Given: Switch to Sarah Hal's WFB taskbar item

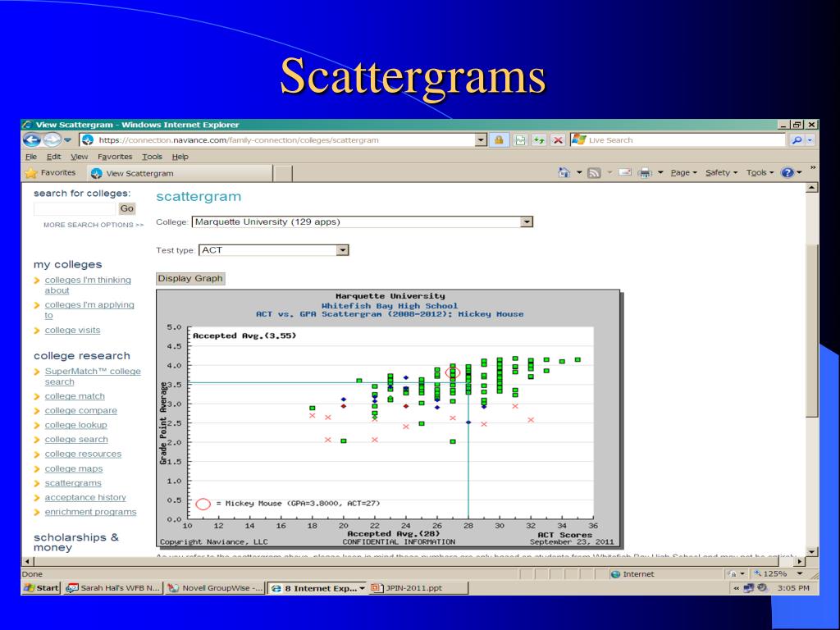Looking at the screenshot, I should click(112, 587).
